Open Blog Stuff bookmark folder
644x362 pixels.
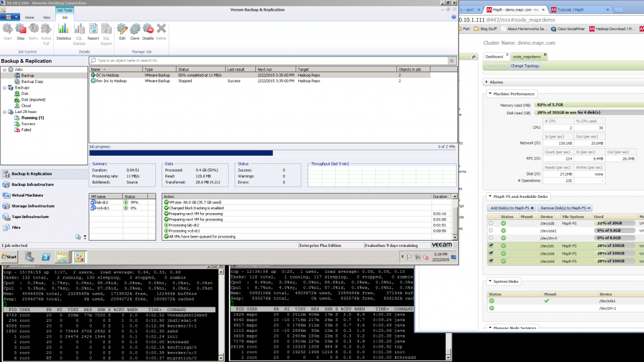(485, 29)
